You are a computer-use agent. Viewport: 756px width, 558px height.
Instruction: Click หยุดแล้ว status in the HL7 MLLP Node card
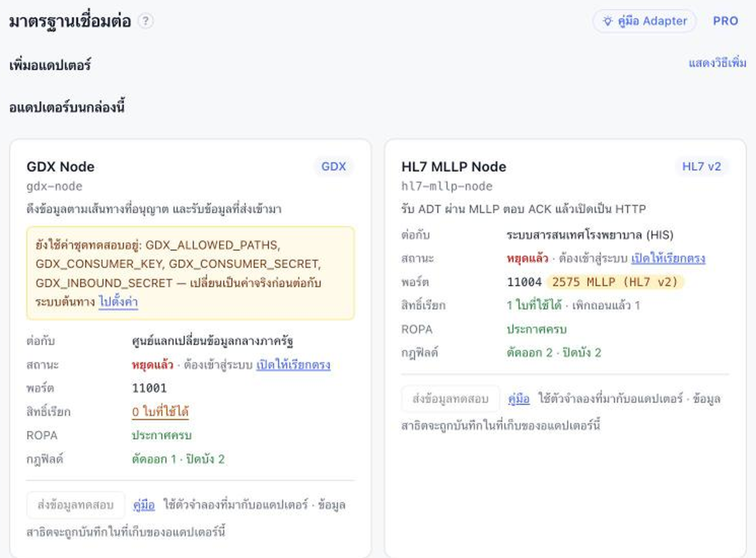528,259
